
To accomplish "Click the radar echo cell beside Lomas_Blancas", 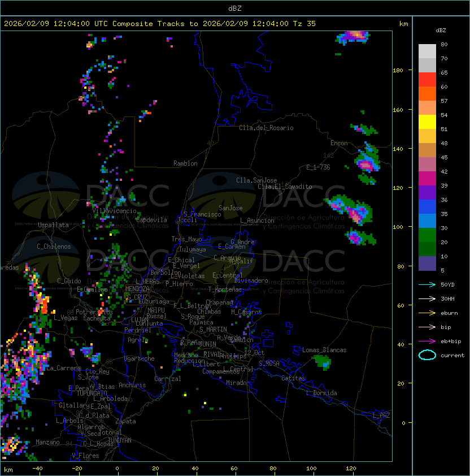I will pyautogui.click(x=322, y=362).
